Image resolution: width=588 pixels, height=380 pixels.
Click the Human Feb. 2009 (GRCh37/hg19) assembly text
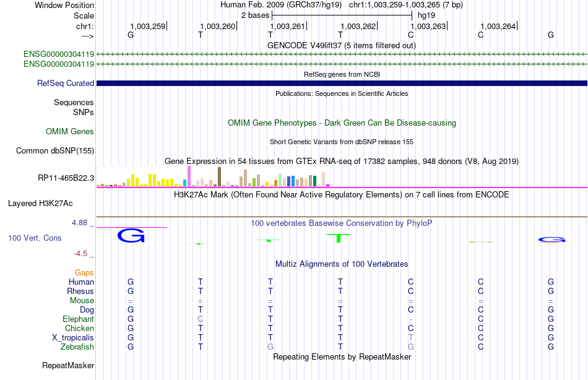pos(281,5)
